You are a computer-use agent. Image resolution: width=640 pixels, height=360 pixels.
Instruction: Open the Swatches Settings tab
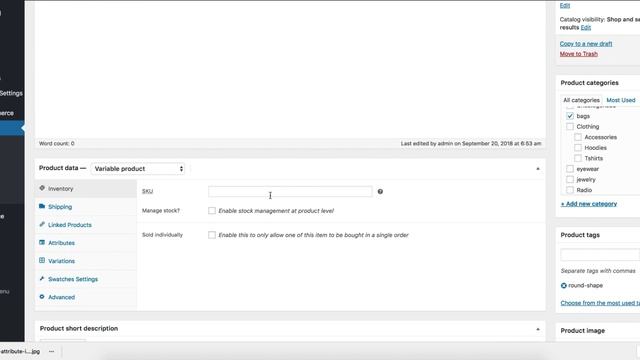86,279
